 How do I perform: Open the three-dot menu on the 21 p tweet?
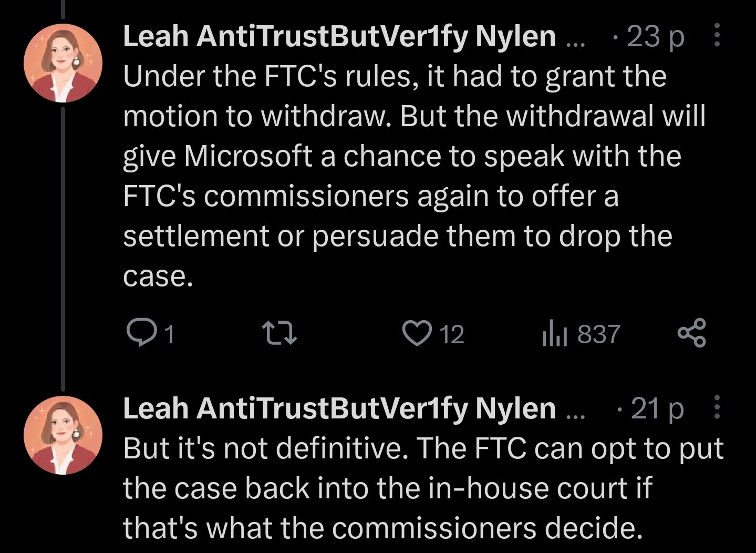718,408
